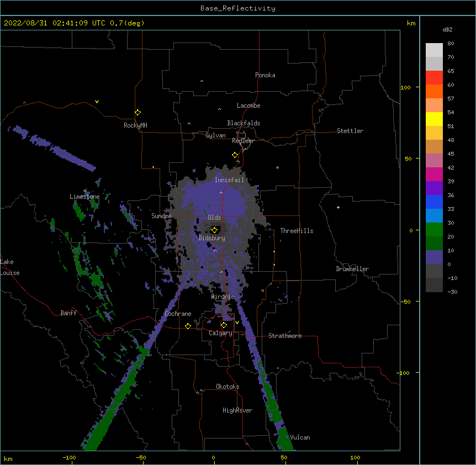Screen dimensions: 476x465
Task: Click the white asterisk marker east of Innisfail
Action: click(x=277, y=167)
